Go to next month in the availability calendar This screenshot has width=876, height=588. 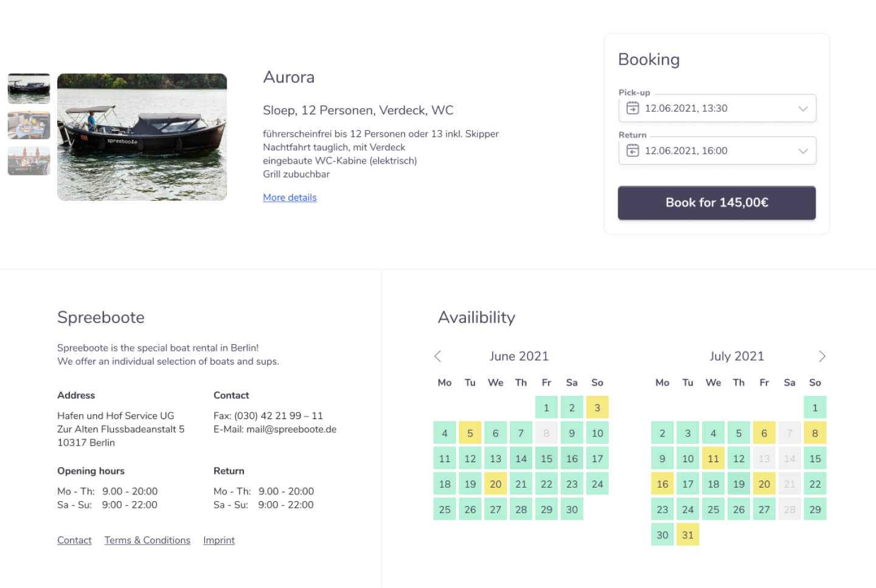tap(822, 356)
